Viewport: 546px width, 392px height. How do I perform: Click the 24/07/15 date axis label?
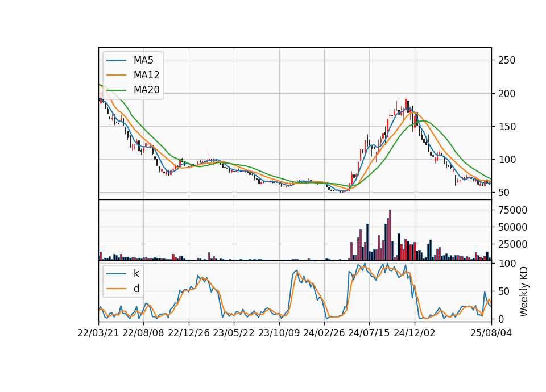[369, 333]
